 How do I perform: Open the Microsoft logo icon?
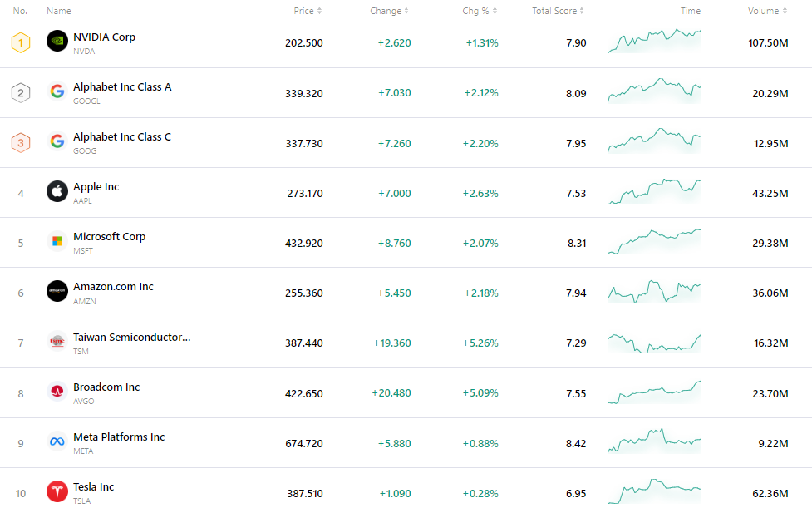pyautogui.click(x=57, y=242)
